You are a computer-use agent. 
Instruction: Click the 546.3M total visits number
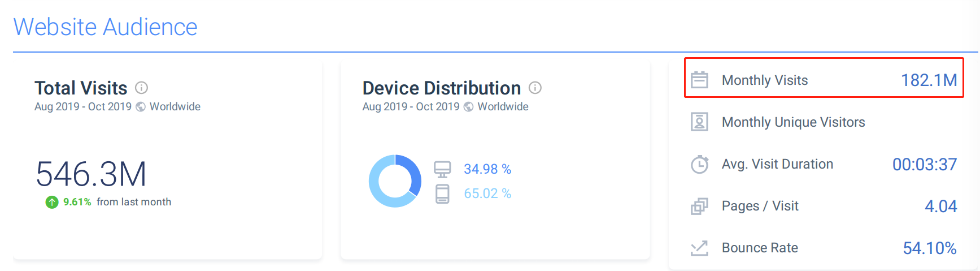pos(92,174)
